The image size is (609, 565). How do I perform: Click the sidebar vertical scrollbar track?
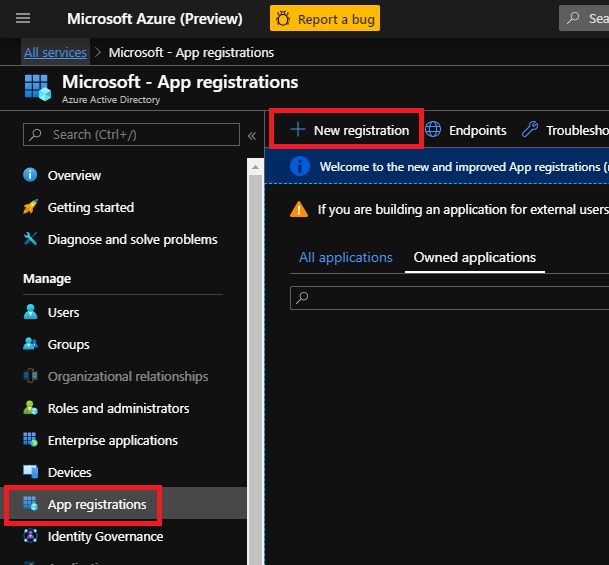[x=255, y=369]
